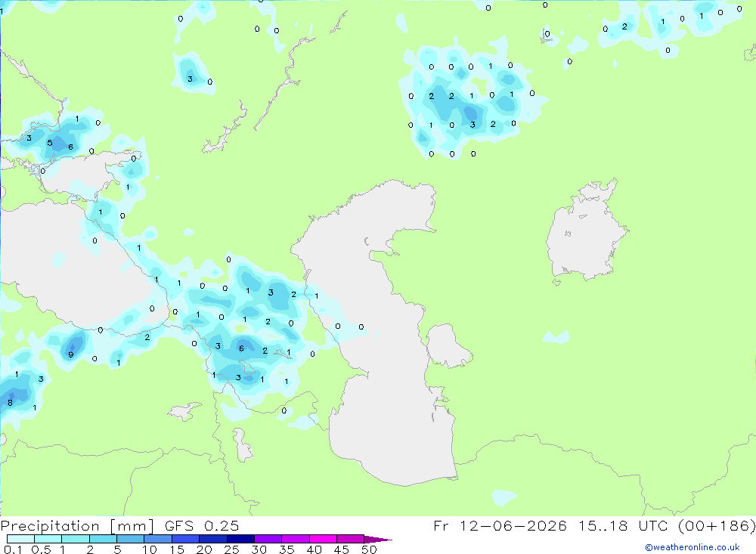
Task: Click the 'Precipitation [mm]' title text
Action: click(x=77, y=526)
